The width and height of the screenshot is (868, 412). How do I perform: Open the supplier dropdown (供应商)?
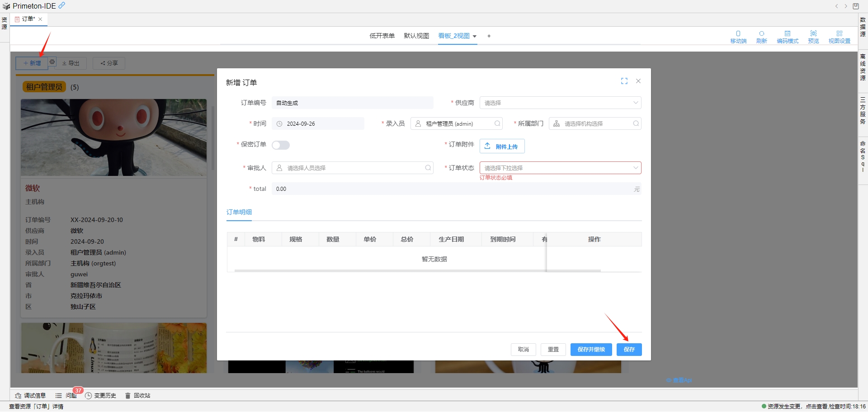(560, 103)
